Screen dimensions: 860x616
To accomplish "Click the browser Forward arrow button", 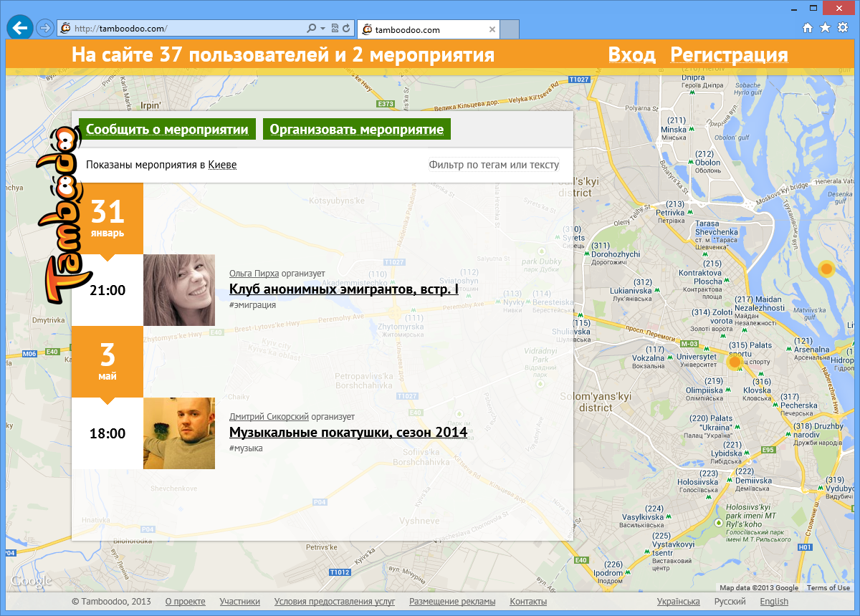I will [44, 28].
